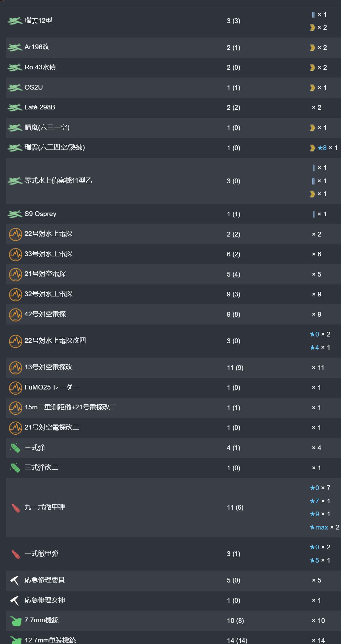The image size is (341, 644).
Task: Click the gold proficiency chevron for OS2U
Action: (312, 88)
